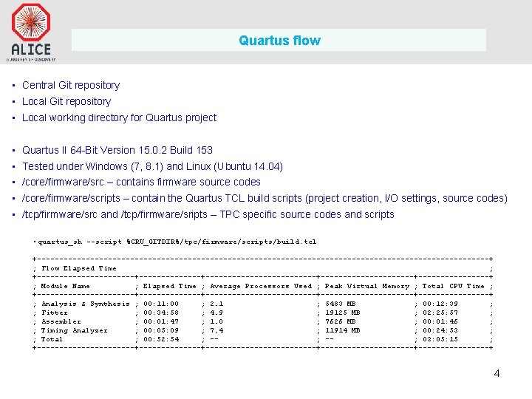Click average processors value 4.9

[x=216, y=313]
